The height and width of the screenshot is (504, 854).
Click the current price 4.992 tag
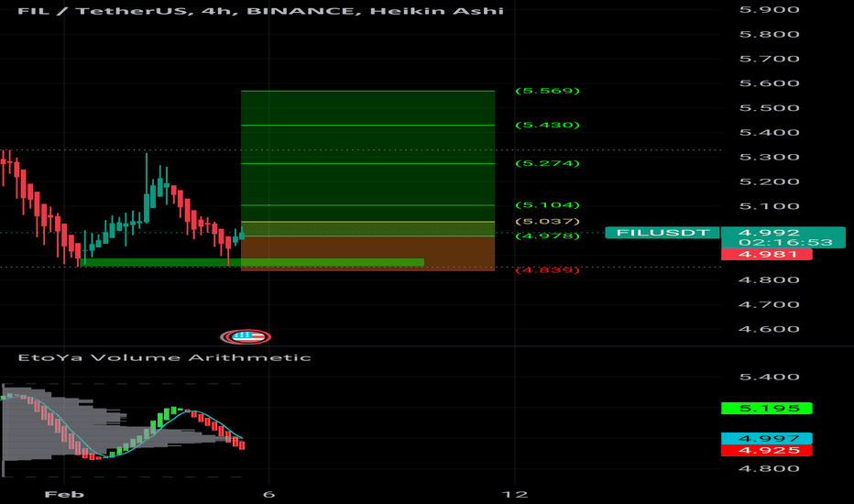click(769, 233)
